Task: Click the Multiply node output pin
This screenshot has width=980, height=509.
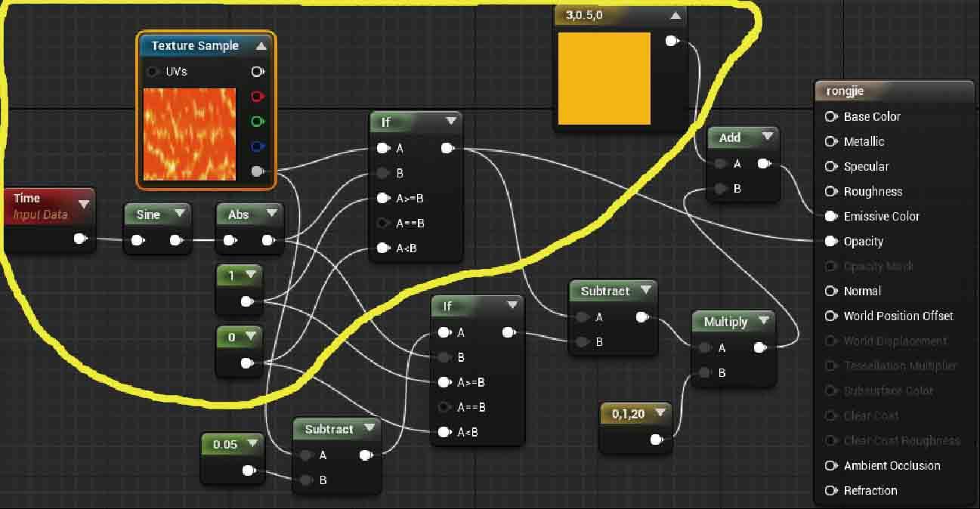Action: (x=760, y=347)
